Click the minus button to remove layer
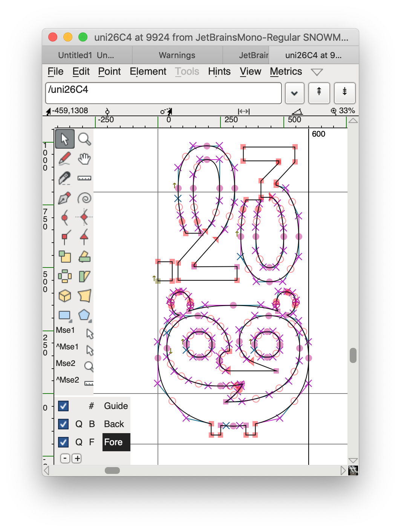The width and height of the screenshot is (401, 532). click(x=65, y=458)
